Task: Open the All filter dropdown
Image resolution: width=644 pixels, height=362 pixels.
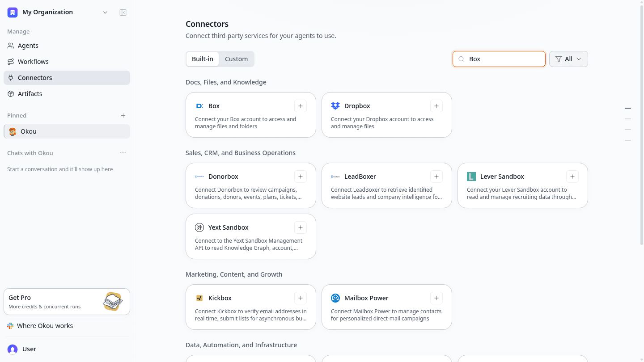Action: click(568, 59)
